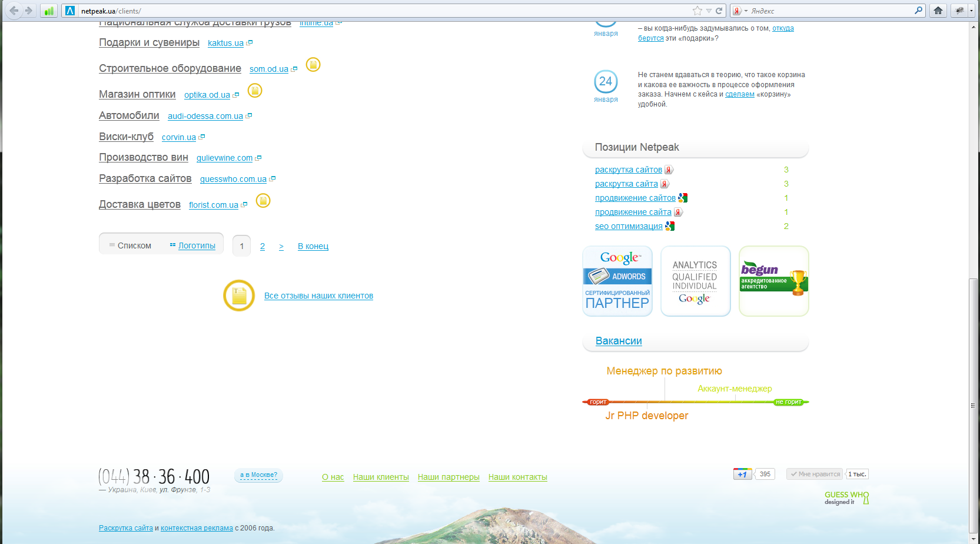980x544 pixels.
Task: Open Все отзывы наших клиентов link
Action: point(318,296)
